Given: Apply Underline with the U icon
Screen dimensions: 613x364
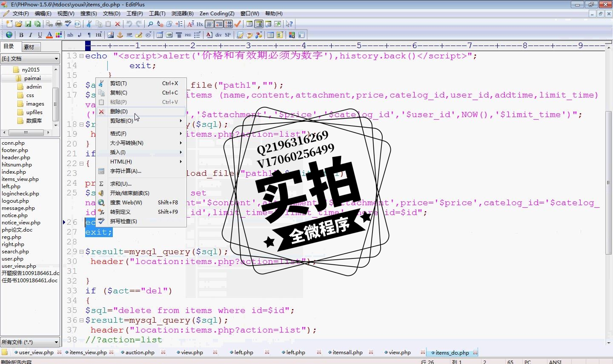Looking at the screenshot, I should [40, 35].
